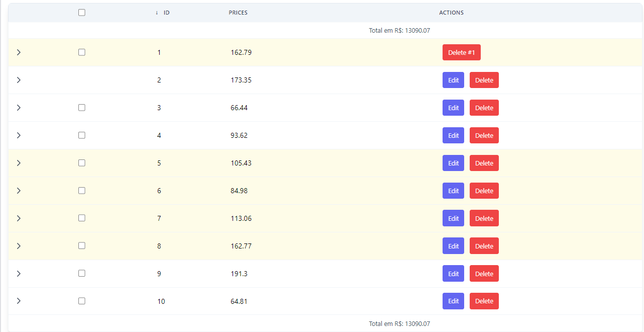Viewport: 644px width, 332px height.
Task: Check the checkbox for row ID 9
Action: point(82,274)
